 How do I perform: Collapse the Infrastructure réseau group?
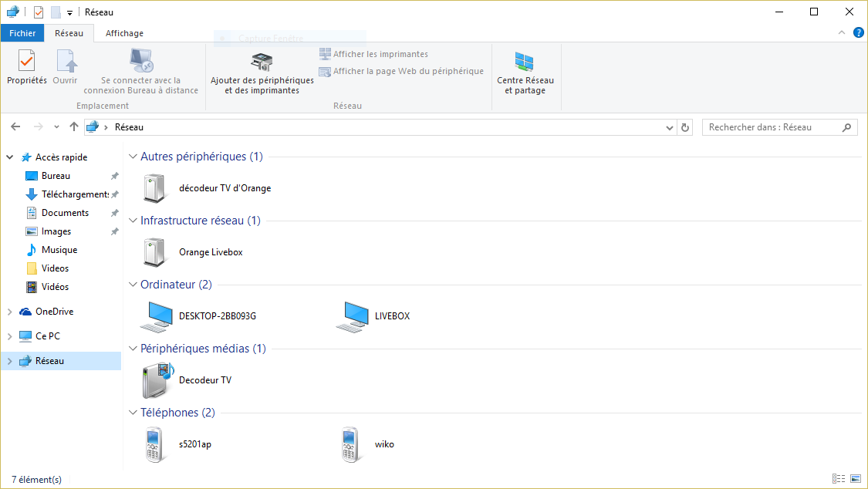pyautogui.click(x=133, y=220)
